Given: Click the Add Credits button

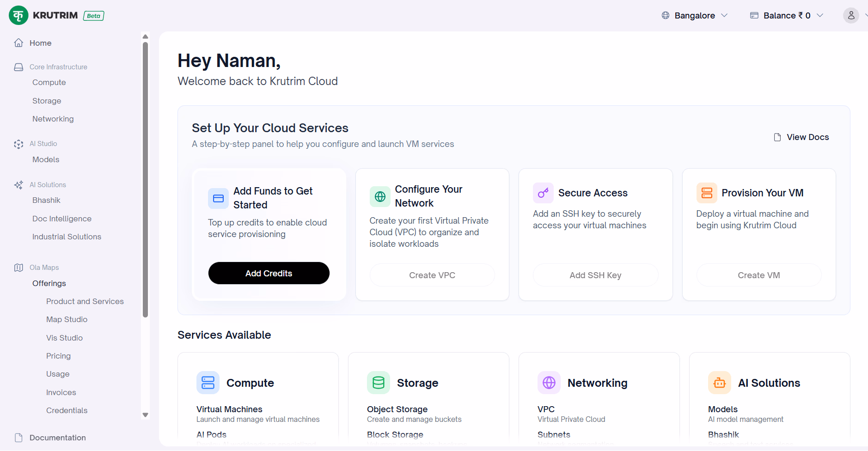Looking at the screenshot, I should [x=269, y=273].
